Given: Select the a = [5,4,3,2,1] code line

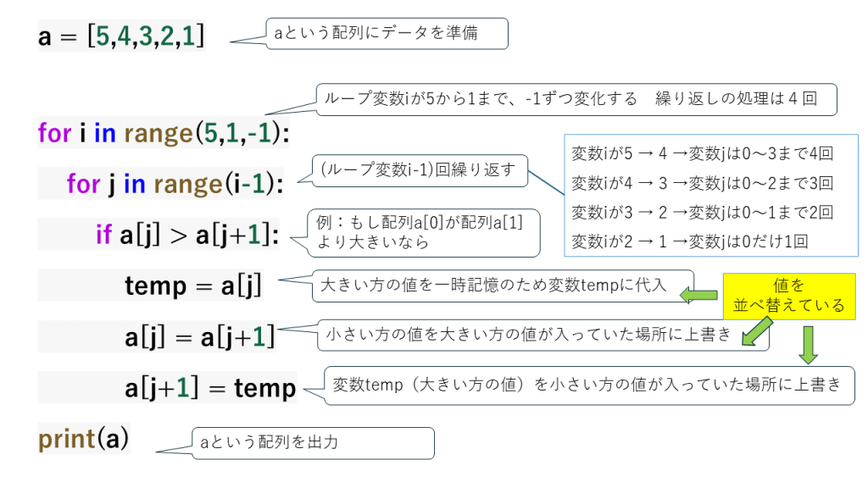Looking at the screenshot, I should coord(121,36).
